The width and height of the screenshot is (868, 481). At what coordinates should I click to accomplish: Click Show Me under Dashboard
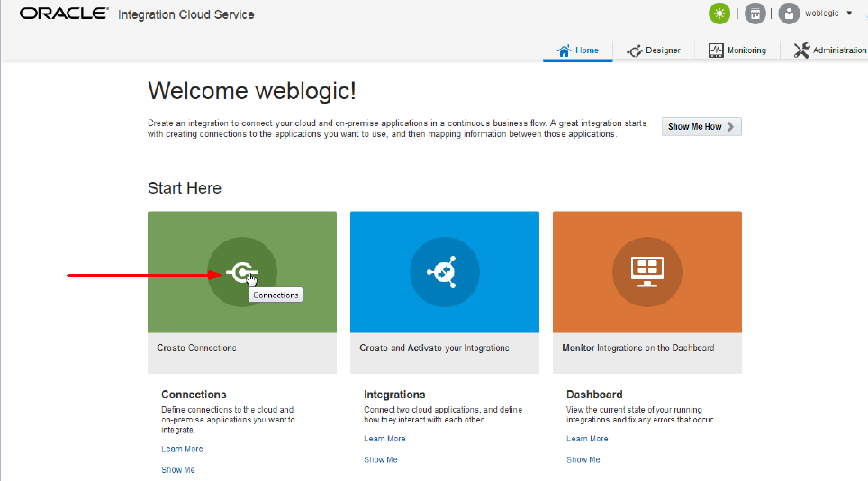pyautogui.click(x=583, y=459)
